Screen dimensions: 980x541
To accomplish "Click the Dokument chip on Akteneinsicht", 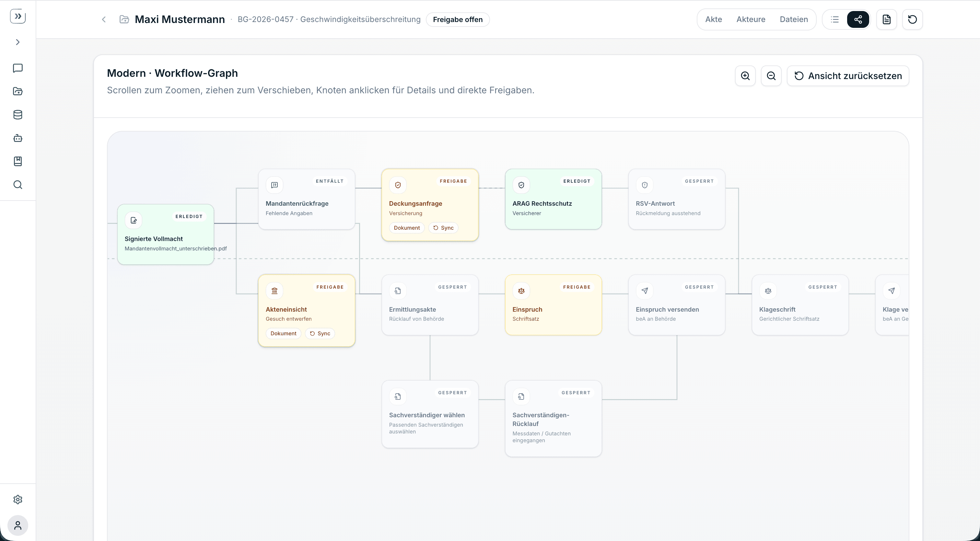I will click(x=283, y=333).
